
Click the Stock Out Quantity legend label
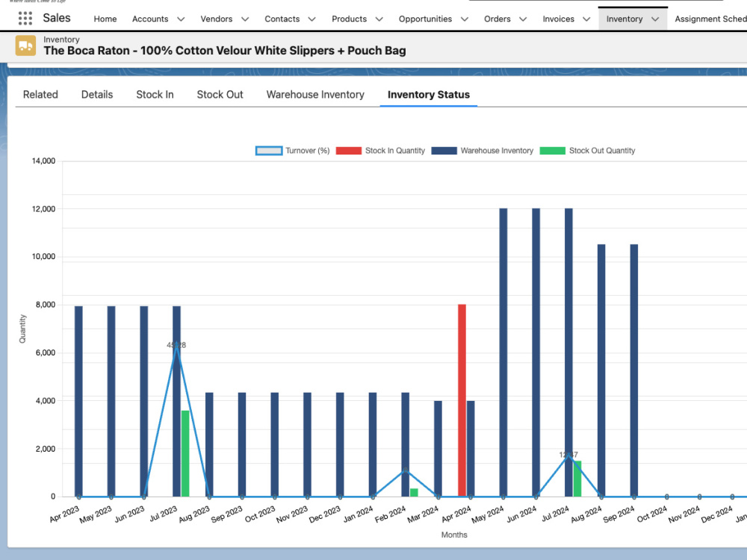[602, 151]
